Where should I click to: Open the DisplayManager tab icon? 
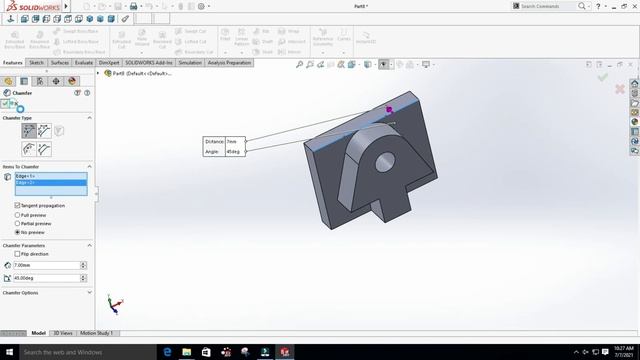72,81
